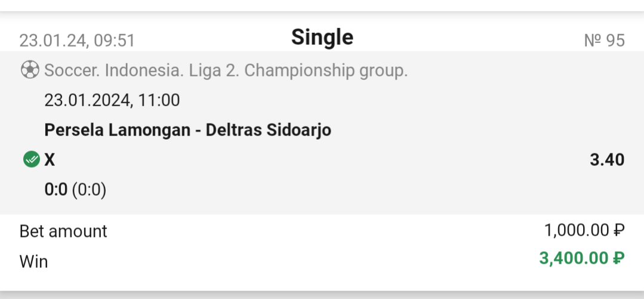The height and width of the screenshot is (299, 644).
Task: Click the Win label
Action: 33,261
